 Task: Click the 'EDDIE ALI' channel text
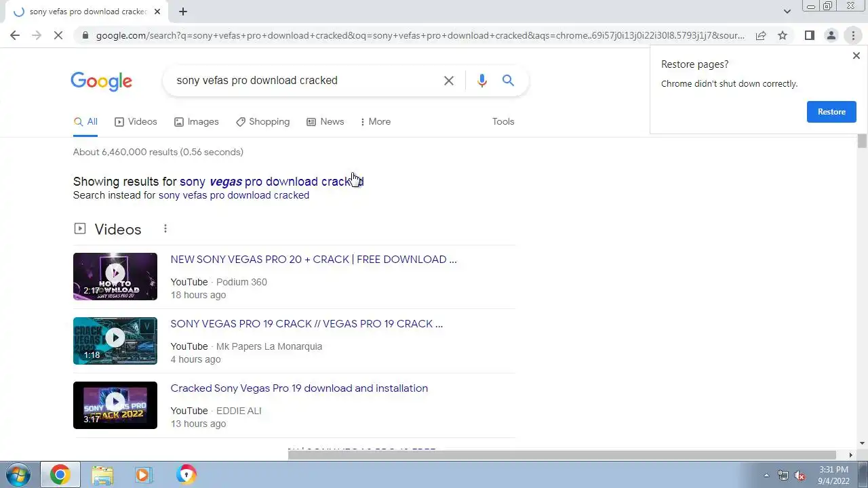(x=239, y=411)
